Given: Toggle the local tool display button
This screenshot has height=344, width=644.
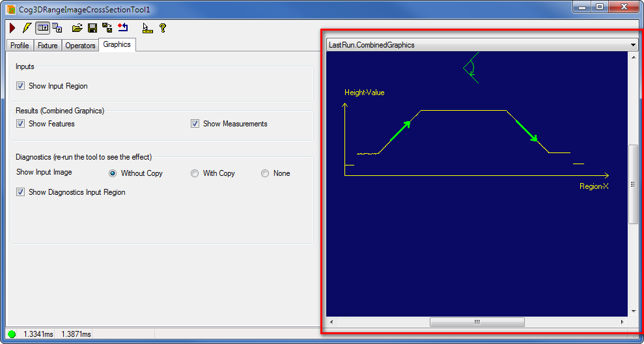Looking at the screenshot, I should click(x=42, y=28).
